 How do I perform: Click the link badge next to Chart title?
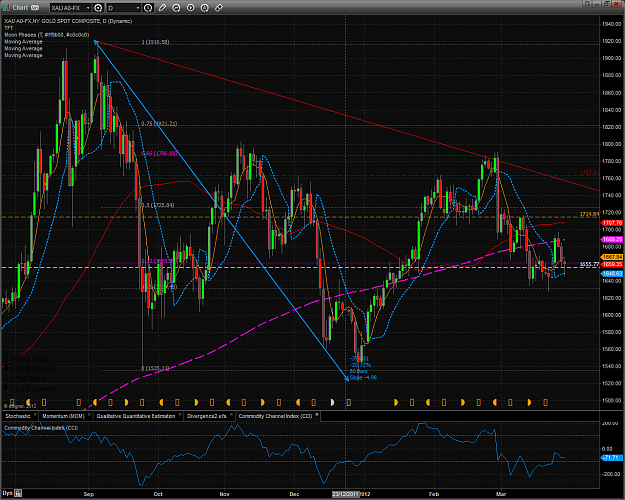pos(35,8)
